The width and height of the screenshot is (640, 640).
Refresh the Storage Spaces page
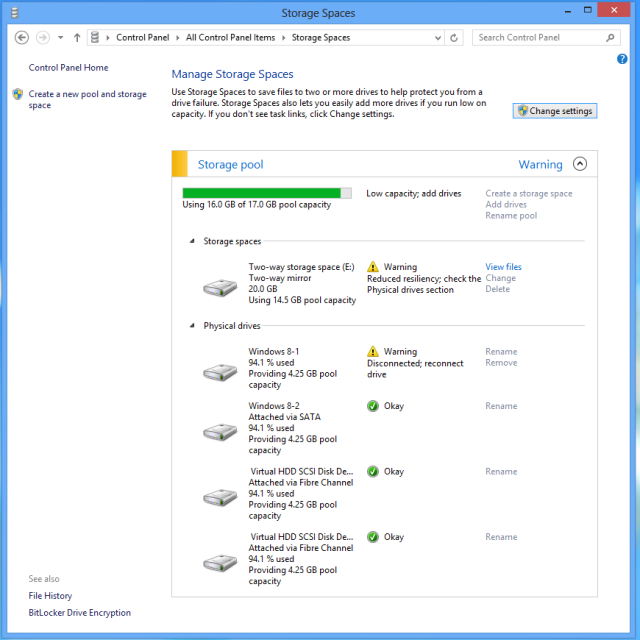coord(454,38)
